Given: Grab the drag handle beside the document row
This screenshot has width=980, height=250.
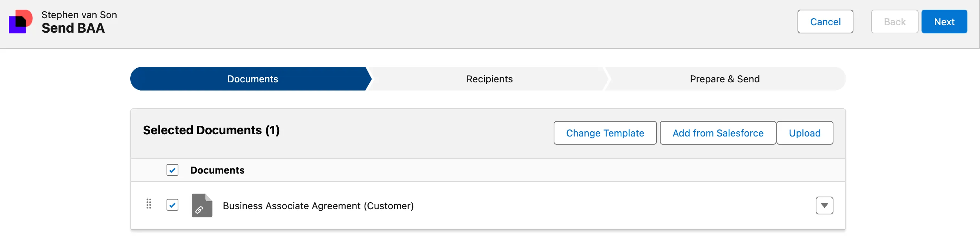Looking at the screenshot, I should pyautogui.click(x=149, y=204).
